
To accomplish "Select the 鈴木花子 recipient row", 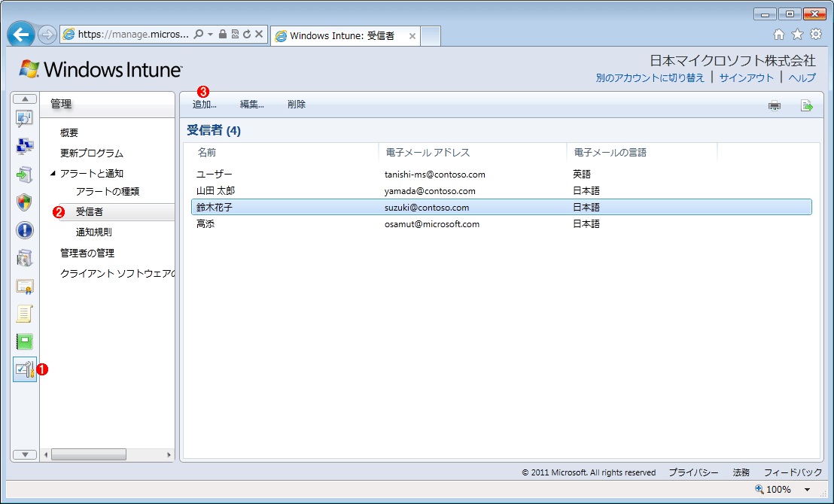I will pos(501,208).
